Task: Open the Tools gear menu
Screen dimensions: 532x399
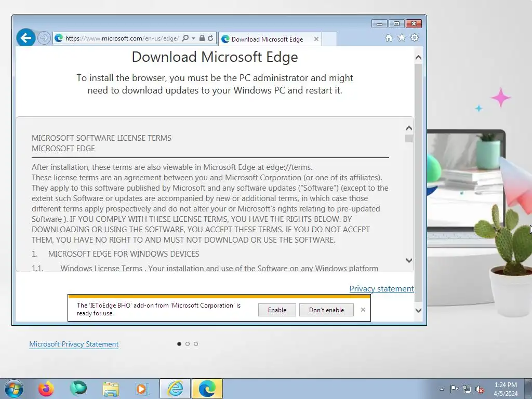Action: pos(415,37)
